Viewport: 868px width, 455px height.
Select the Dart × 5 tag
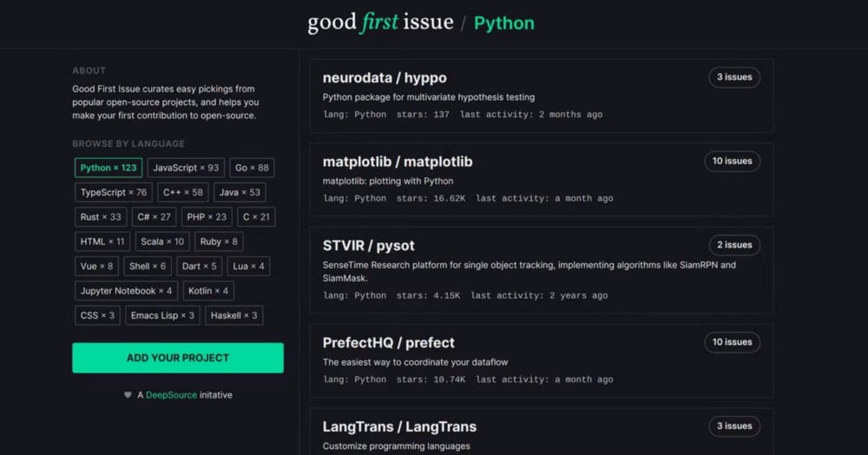coord(200,267)
